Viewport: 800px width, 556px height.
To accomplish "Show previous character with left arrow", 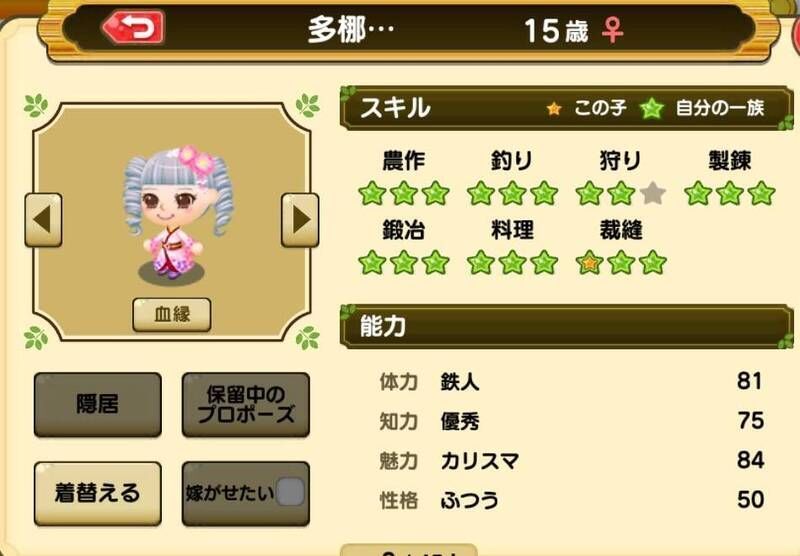I will [43, 220].
